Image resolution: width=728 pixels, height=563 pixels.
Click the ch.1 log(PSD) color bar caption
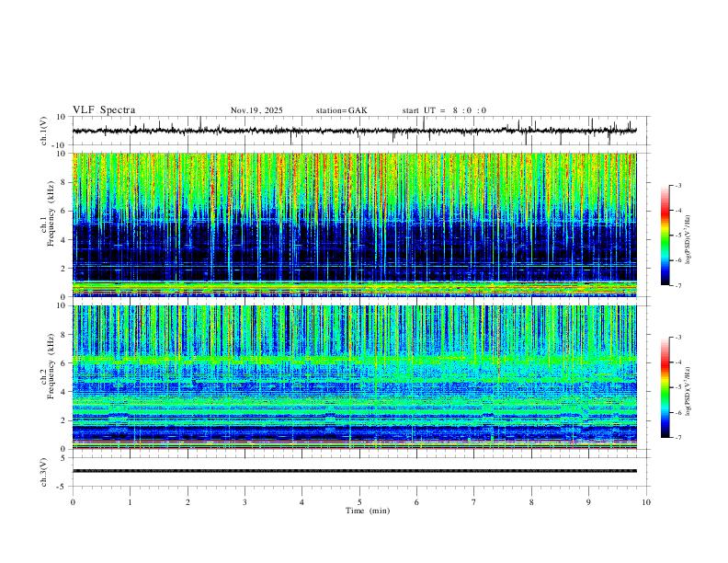pos(688,240)
